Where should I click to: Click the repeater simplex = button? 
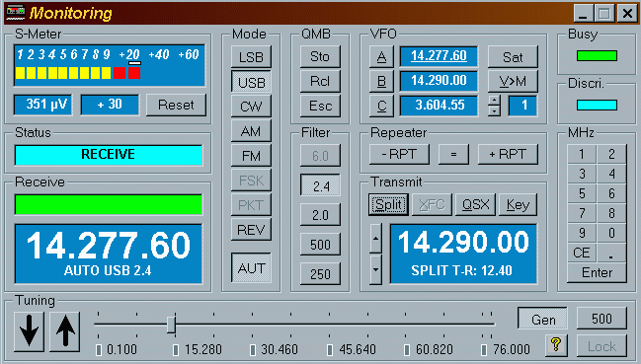[453, 154]
